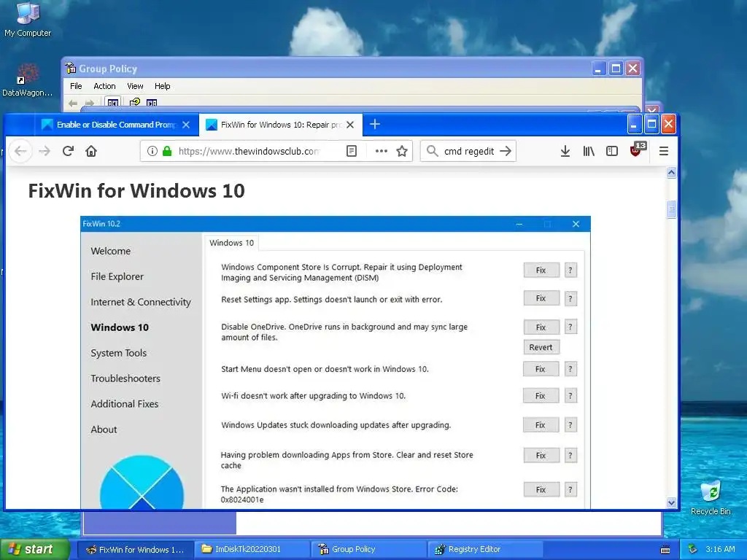This screenshot has height=560, width=747.
Task: Open Firefox library icon
Action: (x=589, y=151)
